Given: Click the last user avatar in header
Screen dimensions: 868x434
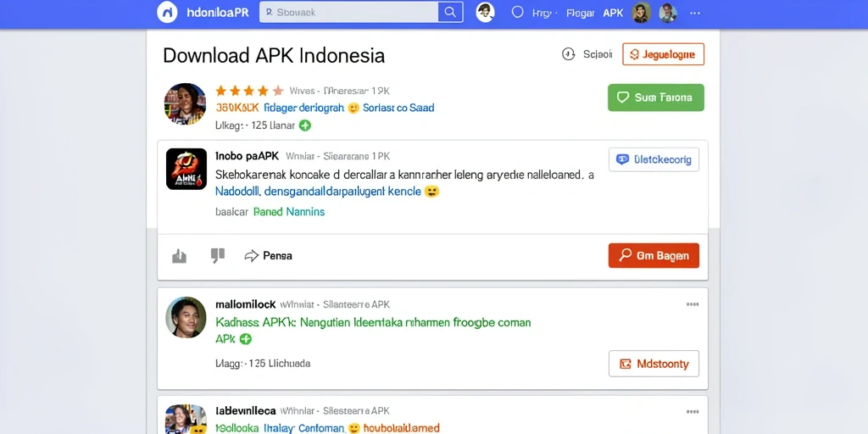Looking at the screenshot, I should (668, 12).
